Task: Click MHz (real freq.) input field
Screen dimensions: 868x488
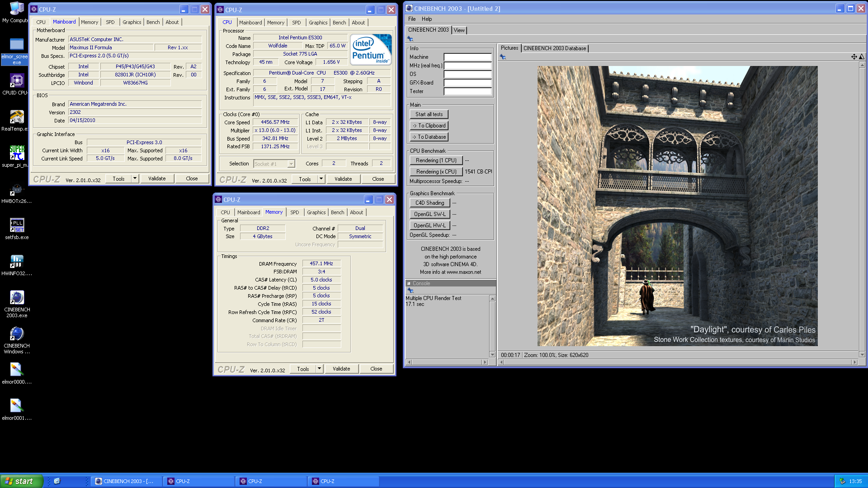Action: [467, 66]
